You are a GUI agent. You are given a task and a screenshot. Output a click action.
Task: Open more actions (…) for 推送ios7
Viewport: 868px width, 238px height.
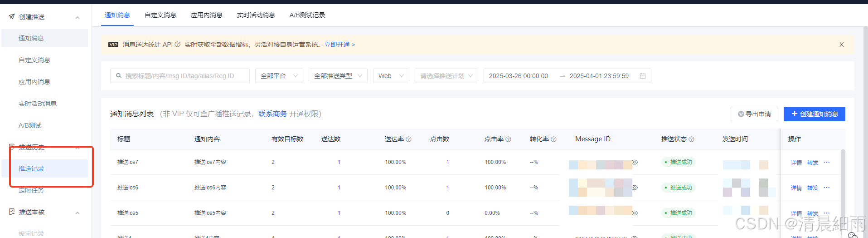click(x=827, y=162)
